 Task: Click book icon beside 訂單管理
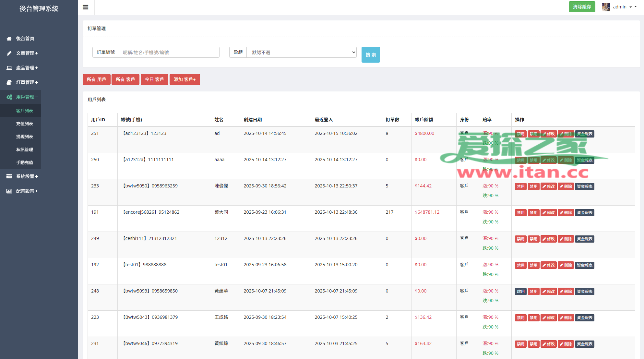[x=9, y=82]
